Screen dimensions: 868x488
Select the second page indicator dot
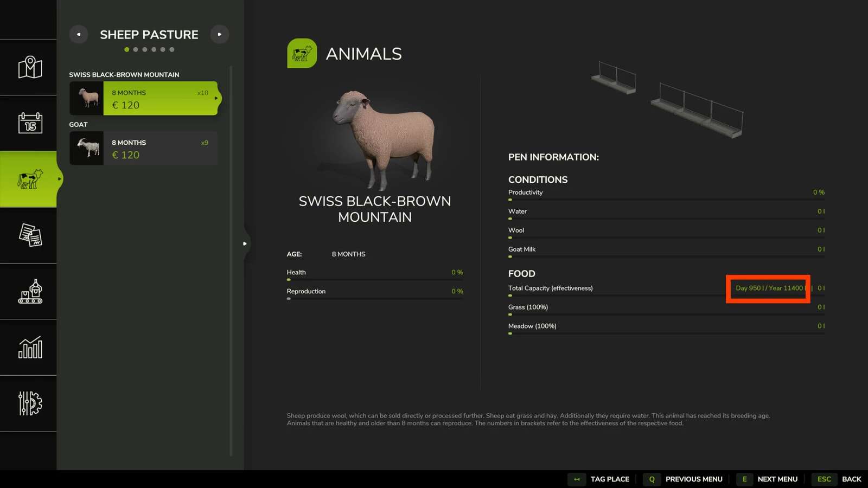[x=136, y=49]
